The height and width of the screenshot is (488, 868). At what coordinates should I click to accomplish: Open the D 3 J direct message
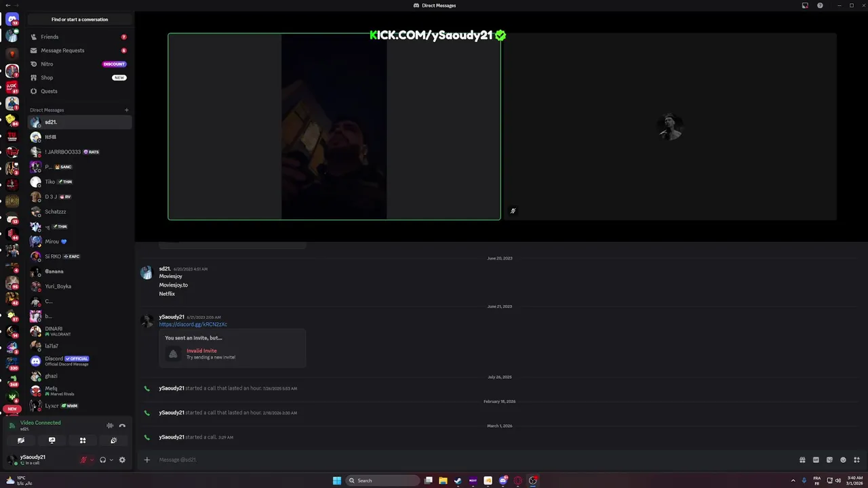(x=79, y=197)
